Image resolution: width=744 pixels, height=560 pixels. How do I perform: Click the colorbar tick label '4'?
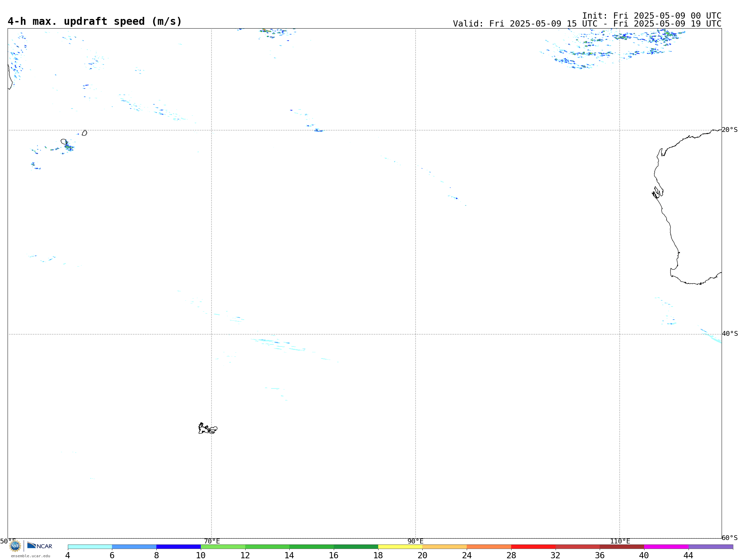(x=68, y=556)
